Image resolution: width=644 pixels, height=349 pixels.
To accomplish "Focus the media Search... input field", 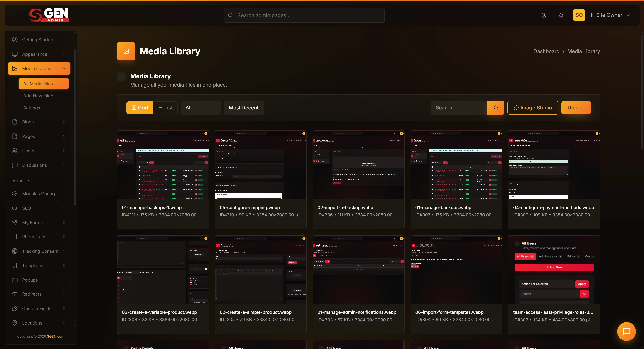I will 459,108.
